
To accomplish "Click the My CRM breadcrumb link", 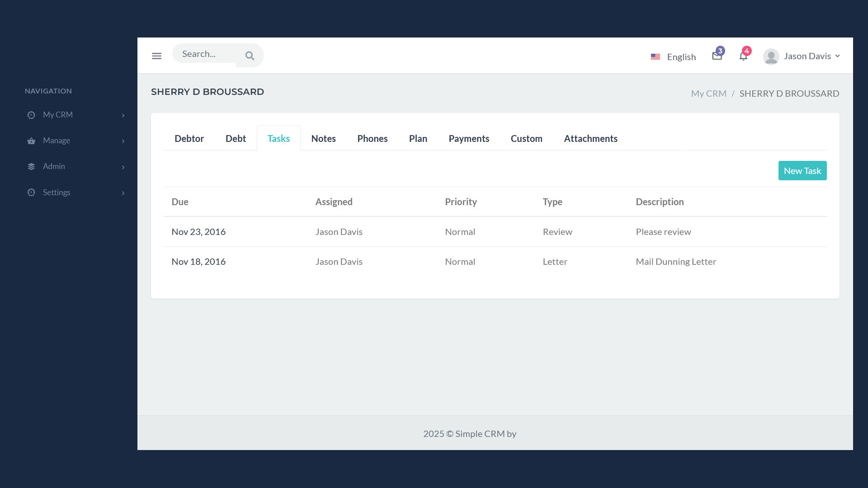I will click(708, 94).
